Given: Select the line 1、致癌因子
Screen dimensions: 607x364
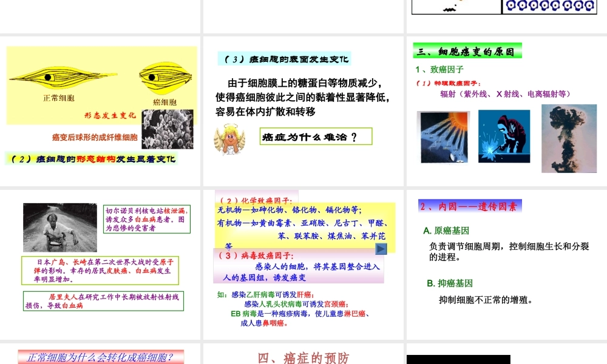Looking at the screenshot, I should click(x=439, y=70).
